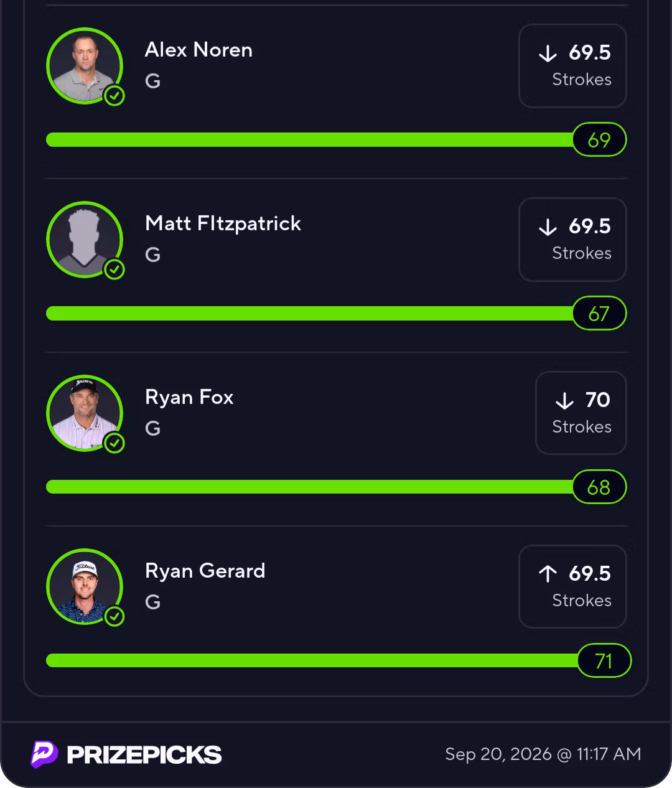This screenshot has height=788, width=672.
Task: Click Alex Noren's progress bar result 69
Action: coord(599,139)
